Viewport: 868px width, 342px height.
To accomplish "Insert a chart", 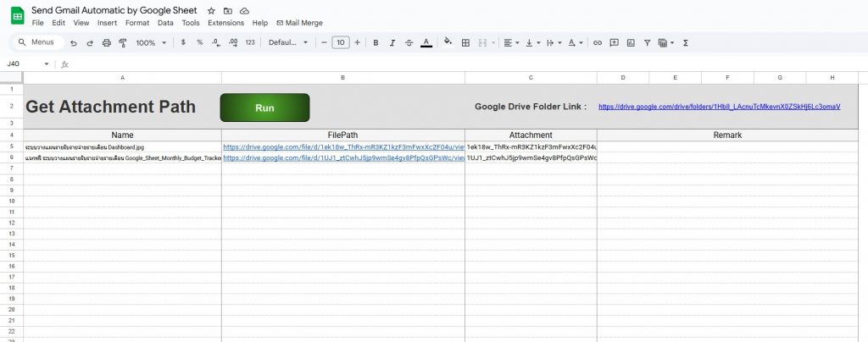I will [x=631, y=42].
